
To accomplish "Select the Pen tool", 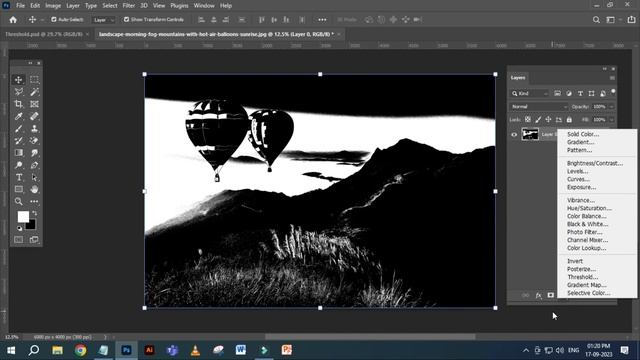I will tap(34, 165).
